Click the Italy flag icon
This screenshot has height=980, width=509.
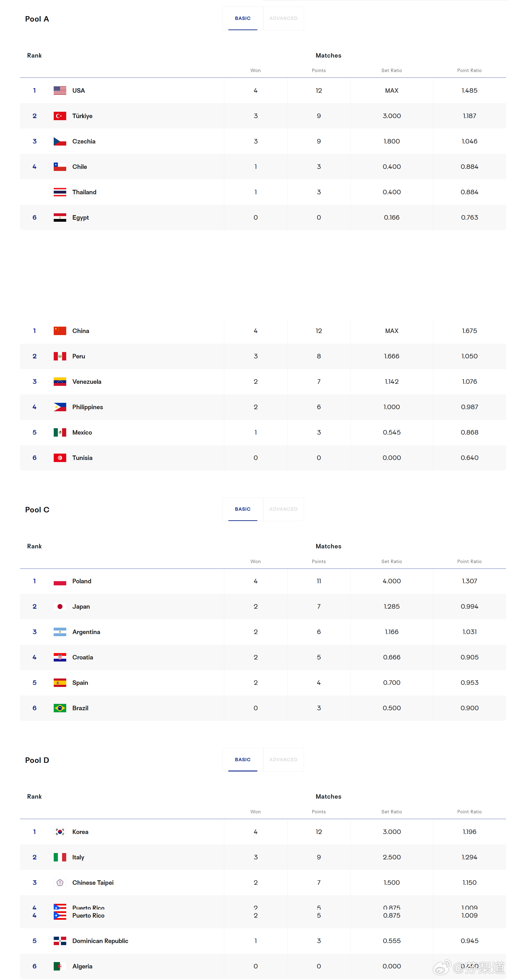point(60,857)
